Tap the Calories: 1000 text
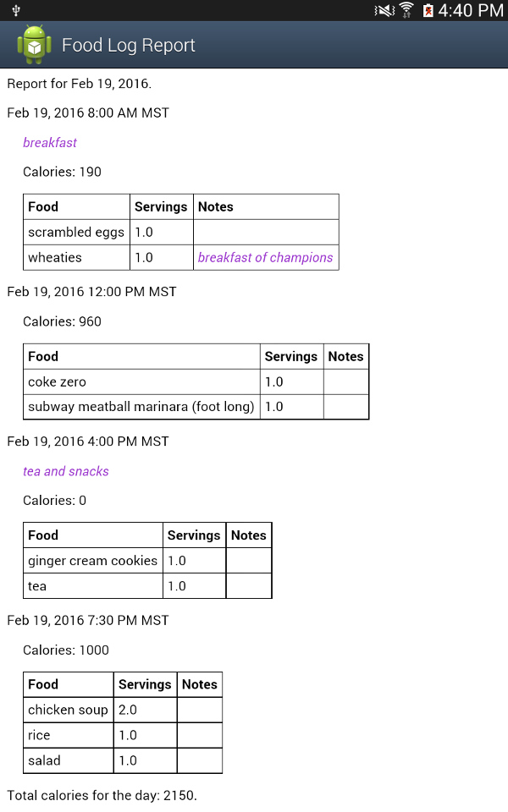This screenshot has width=508, height=812. (x=66, y=650)
